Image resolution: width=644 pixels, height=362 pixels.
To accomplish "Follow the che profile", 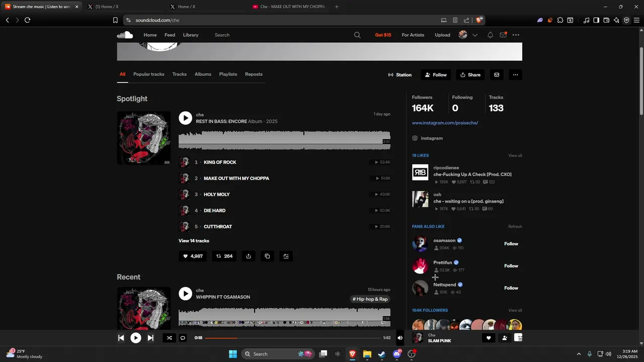I will pos(436,75).
